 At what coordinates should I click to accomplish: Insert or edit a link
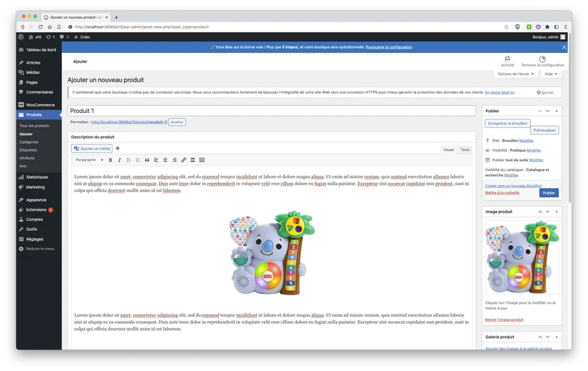pyautogui.click(x=184, y=160)
